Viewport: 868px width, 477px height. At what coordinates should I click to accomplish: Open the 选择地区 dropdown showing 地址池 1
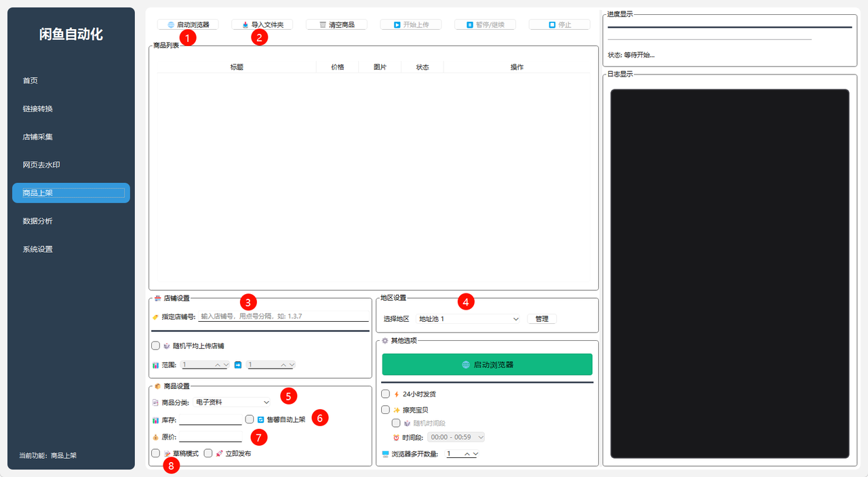click(x=468, y=319)
